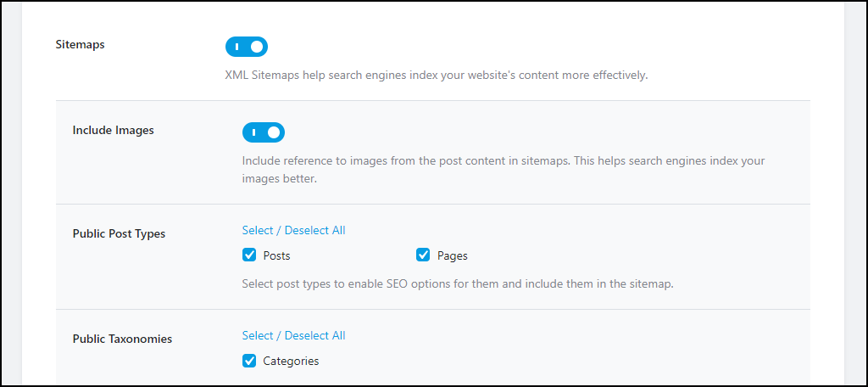Select the Sitemaps setting heading
The image size is (868, 387).
click(81, 45)
